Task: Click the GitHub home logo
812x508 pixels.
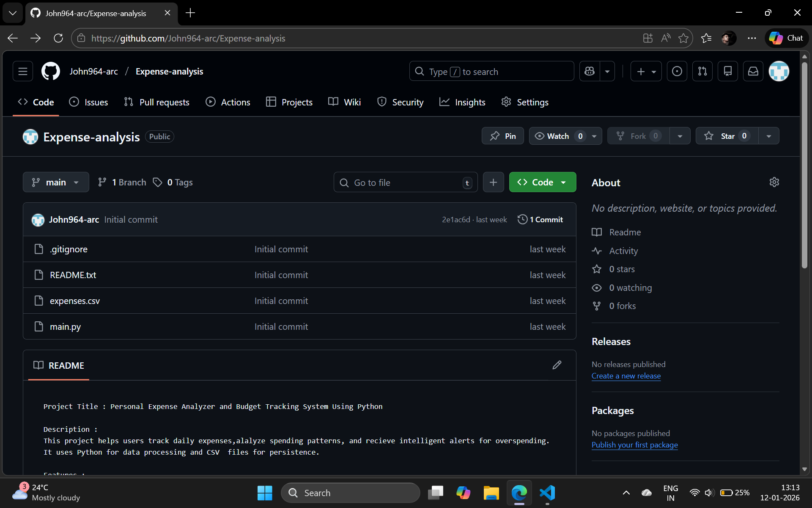Action: click(50, 71)
